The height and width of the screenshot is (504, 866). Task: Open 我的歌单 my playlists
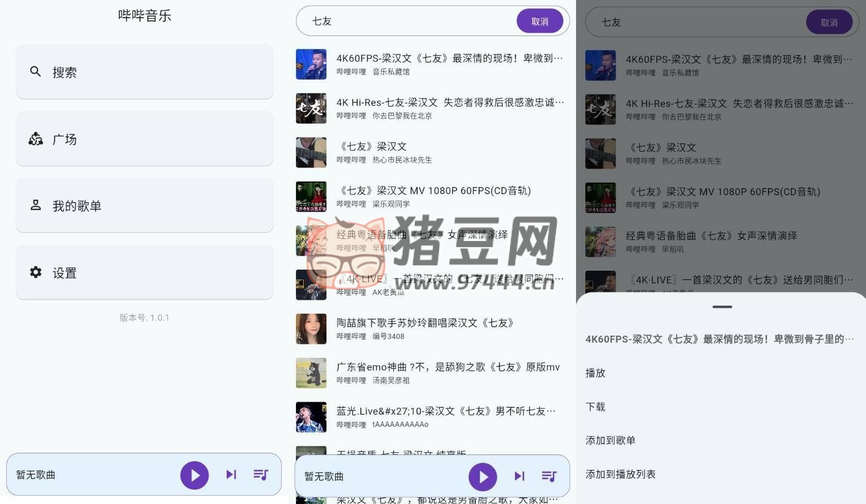[x=144, y=206]
